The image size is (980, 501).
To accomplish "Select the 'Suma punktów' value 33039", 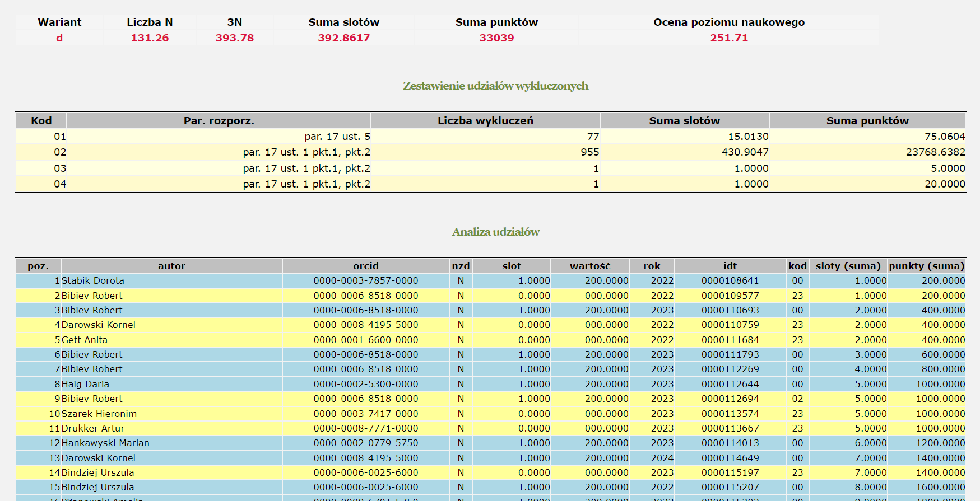I will coord(496,38).
